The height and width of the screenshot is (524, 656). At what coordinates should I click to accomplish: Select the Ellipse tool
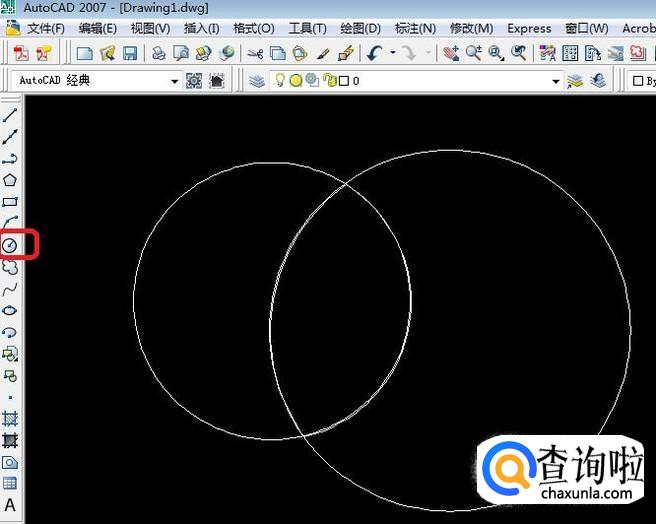pyautogui.click(x=10, y=310)
